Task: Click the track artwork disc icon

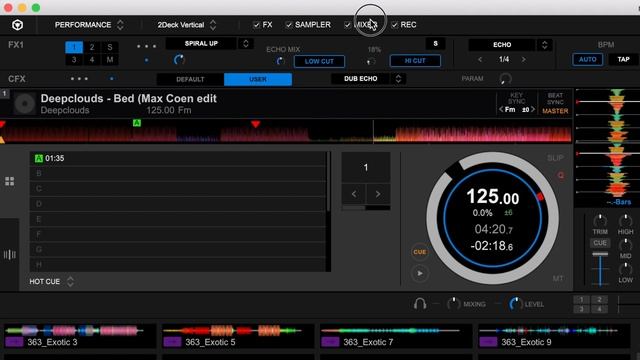Action: click(25, 104)
